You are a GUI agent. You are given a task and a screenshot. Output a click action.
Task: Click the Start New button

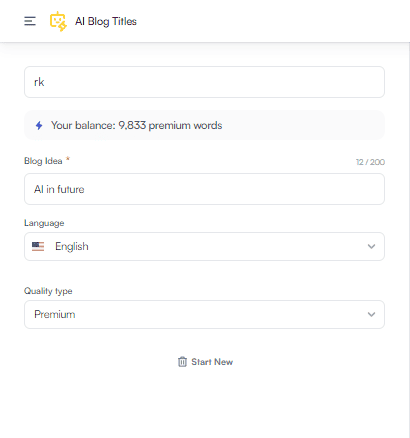pyautogui.click(x=205, y=362)
